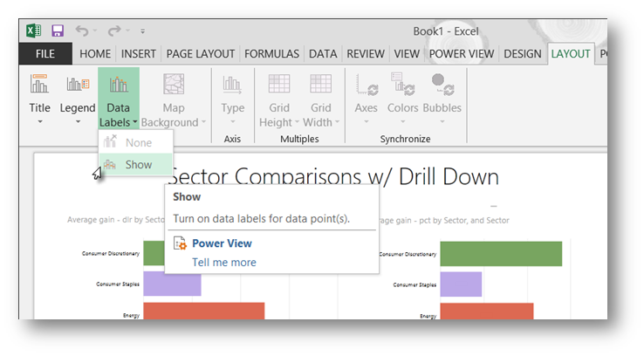Open Customize Quick Access Toolbar arrow

click(142, 31)
